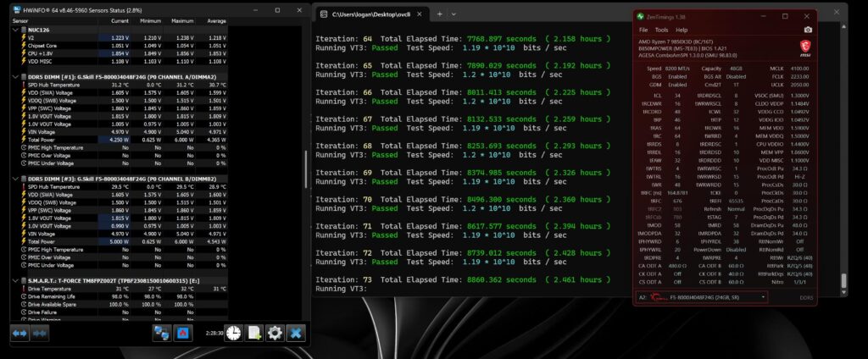
Task: Open terminal new tab dropdown chevron
Action: point(454,14)
